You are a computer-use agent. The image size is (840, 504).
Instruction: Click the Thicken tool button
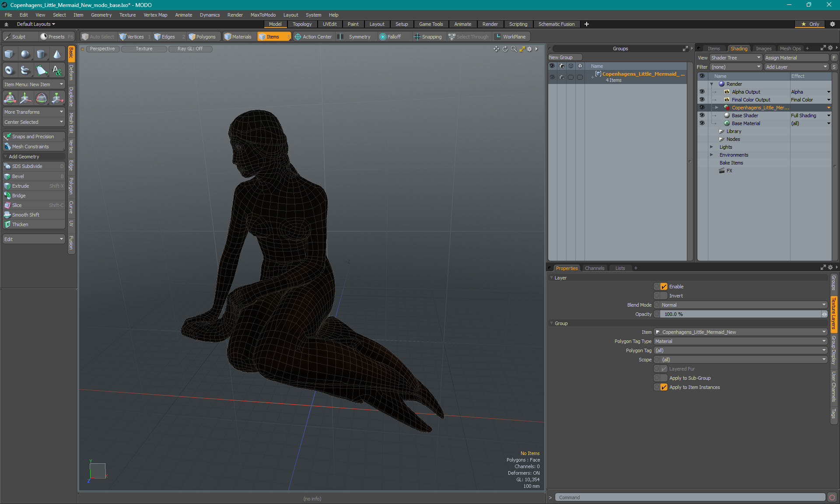(x=34, y=224)
